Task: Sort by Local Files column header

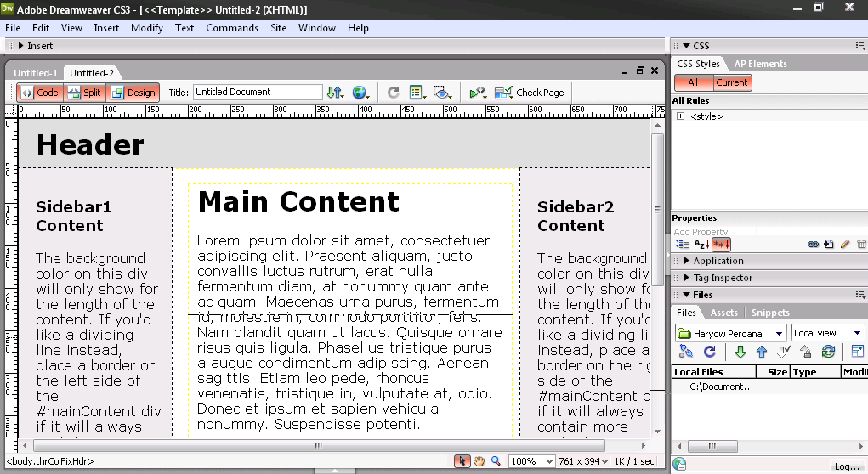Action: (714, 372)
